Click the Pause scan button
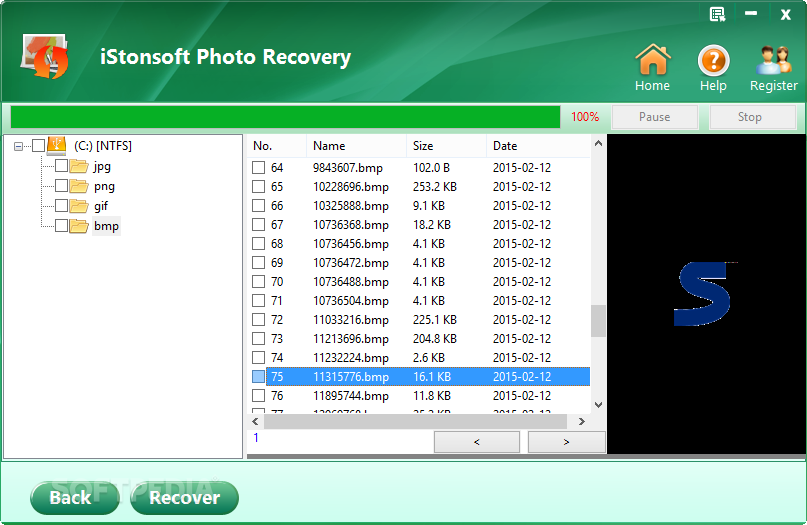This screenshot has height=525, width=807. [655, 117]
